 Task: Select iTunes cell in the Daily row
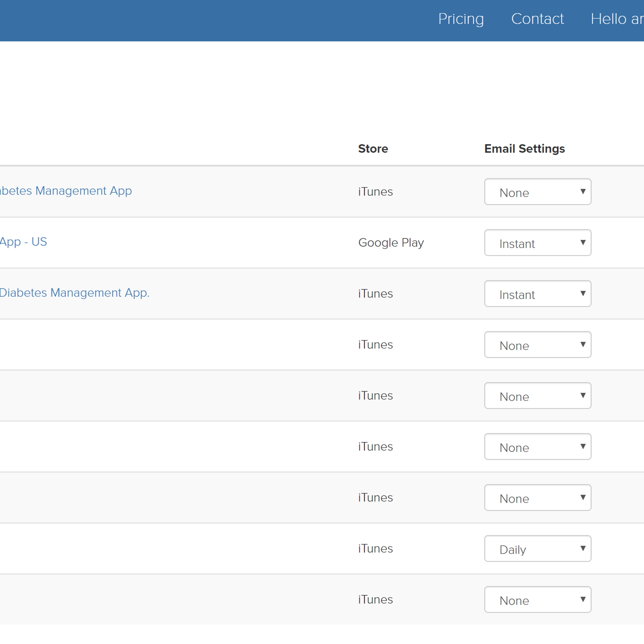[x=376, y=549]
